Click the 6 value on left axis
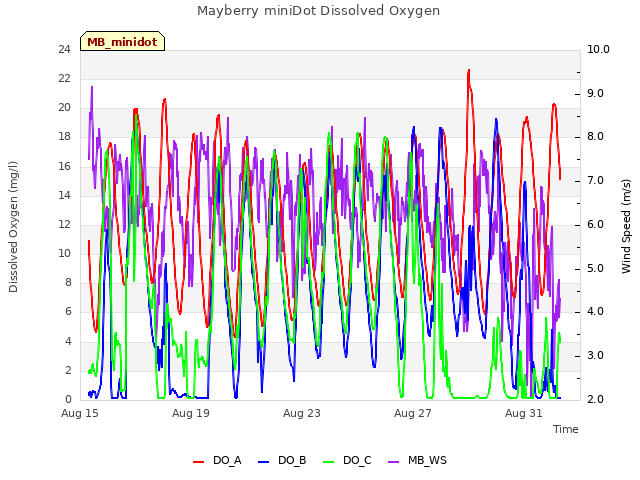640x480 pixels. tap(68, 312)
